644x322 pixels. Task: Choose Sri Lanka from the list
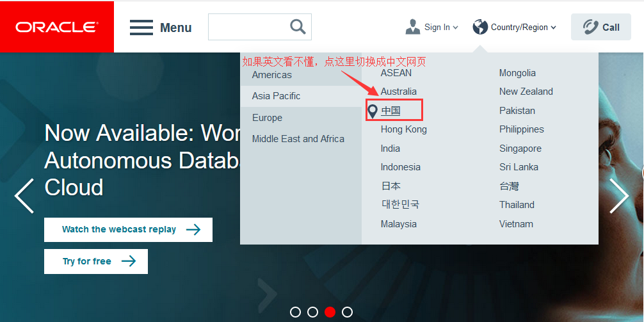click(519, 167)
